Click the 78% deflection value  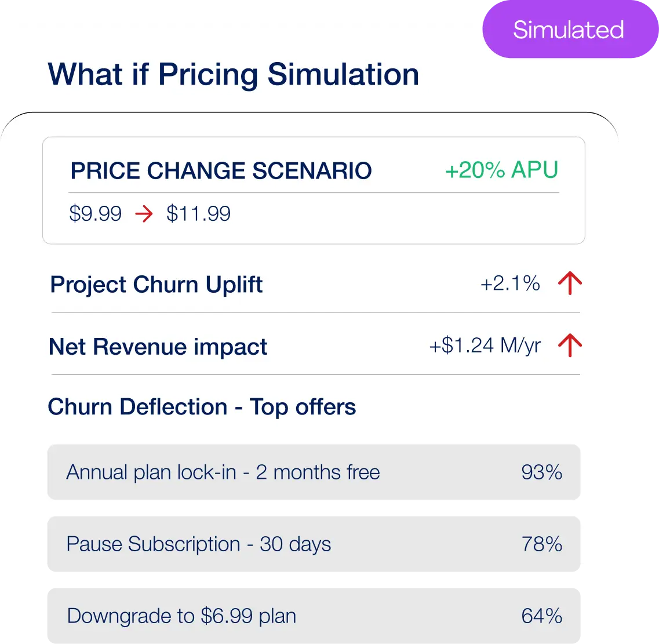[x=542, y=544]
